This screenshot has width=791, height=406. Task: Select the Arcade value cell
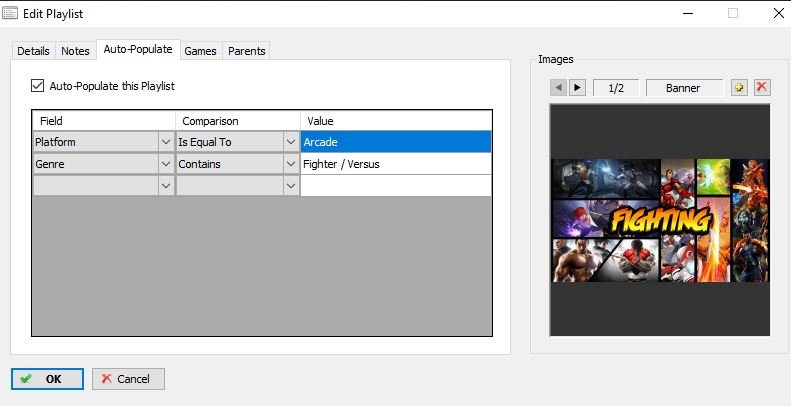pos(396,142)
